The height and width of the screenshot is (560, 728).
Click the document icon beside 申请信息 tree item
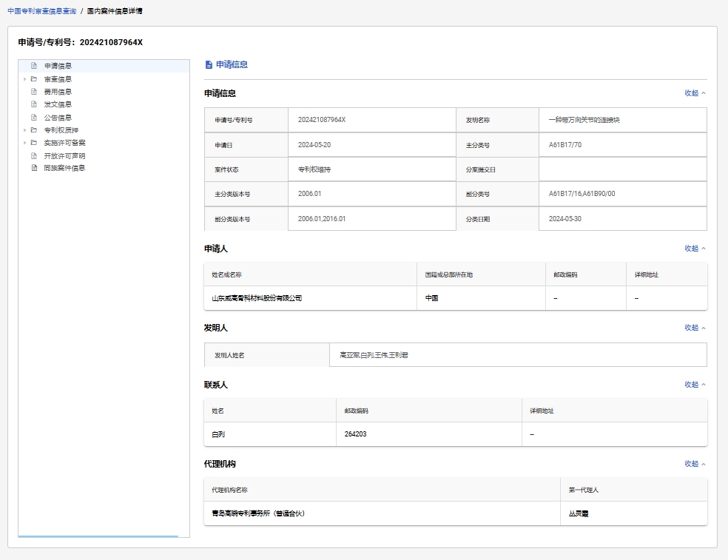(34, 66)
